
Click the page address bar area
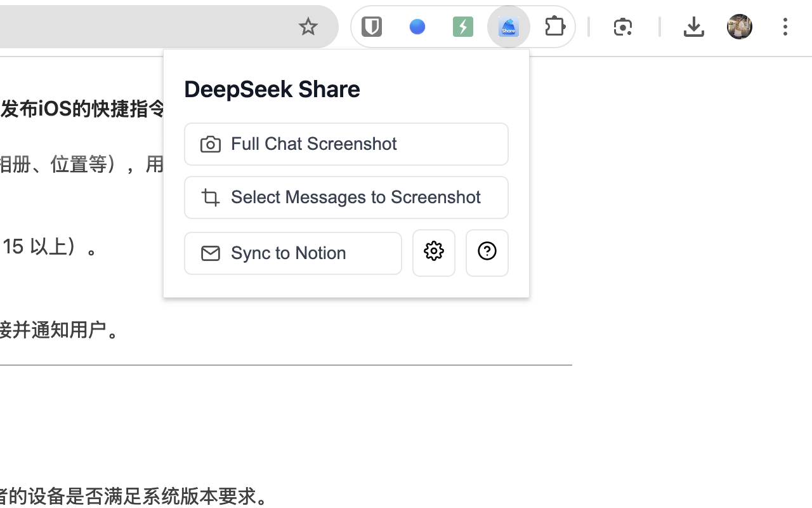(x=127, y=25)
